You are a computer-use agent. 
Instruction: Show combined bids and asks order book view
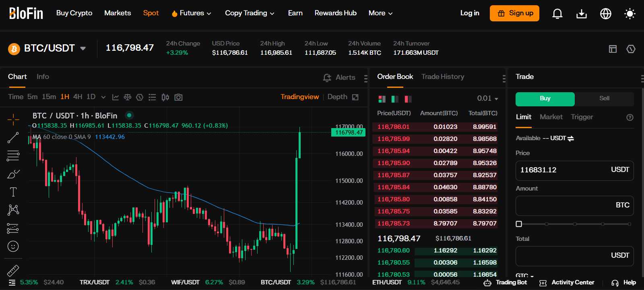point(382,99)
